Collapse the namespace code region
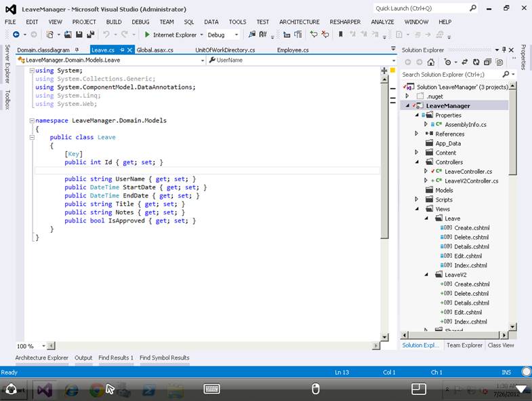532x401 pixels. 32,120
